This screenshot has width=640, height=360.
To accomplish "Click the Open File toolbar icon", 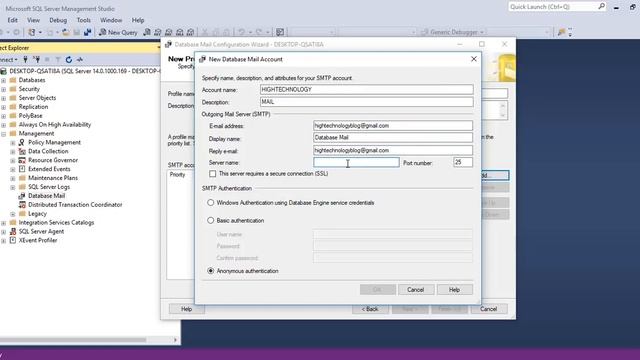I will pos(65,32).
